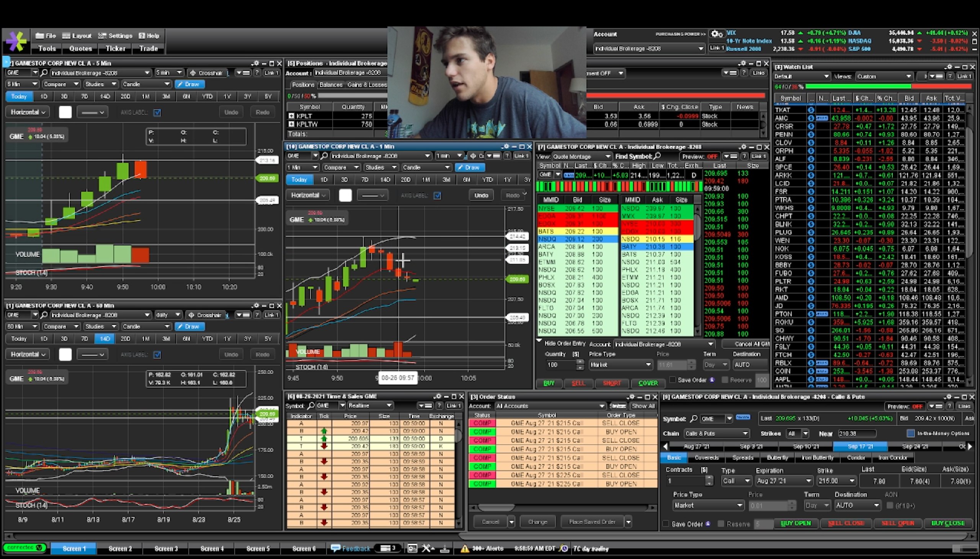Click the Active Trader Pro star logo
Viewport: 980px width, 559px height.
(16, 41)
